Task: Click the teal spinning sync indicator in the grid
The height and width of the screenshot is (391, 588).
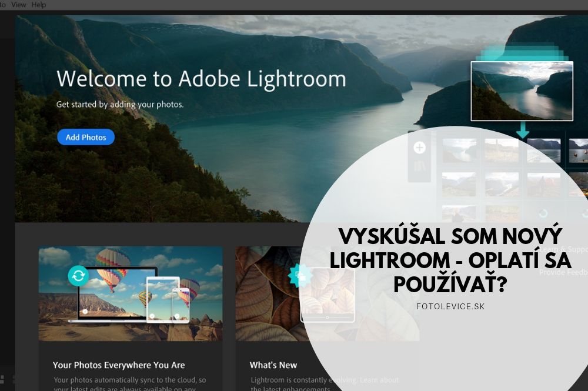Action: point(543,213)
